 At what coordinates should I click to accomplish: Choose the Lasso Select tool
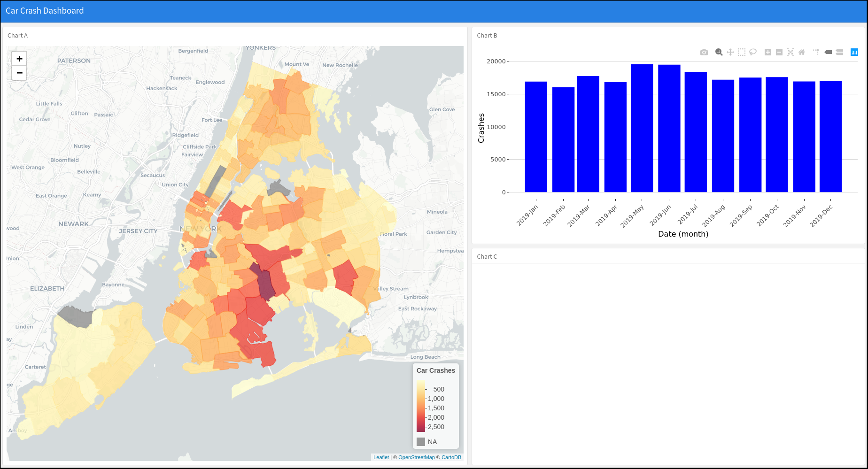[x=752, y=52]
